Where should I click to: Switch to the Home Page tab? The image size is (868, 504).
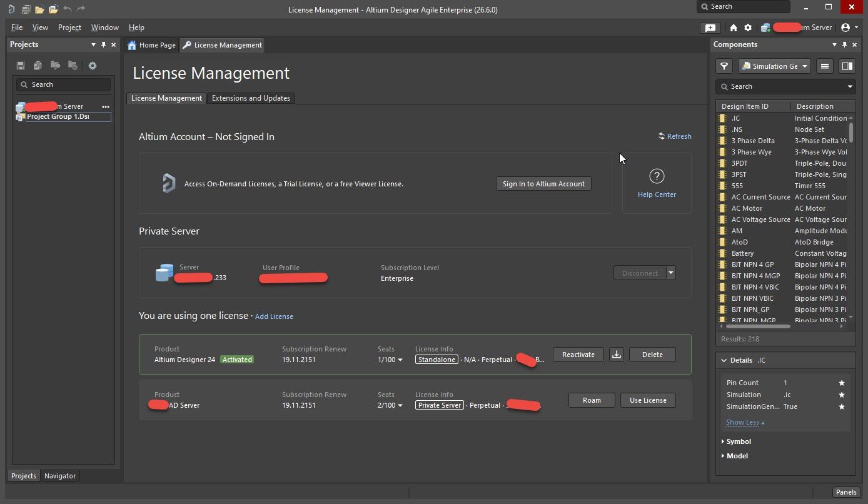pyautogui.click(x=151, y=45)
